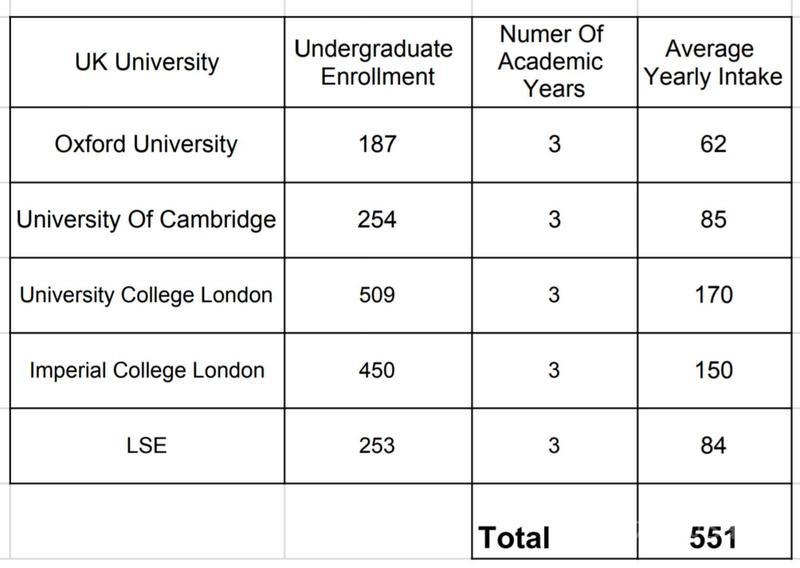This screenshot has height=568, width=800.
Task: Click the University Of Cambridge cell
Action: [x=146, y=219]
